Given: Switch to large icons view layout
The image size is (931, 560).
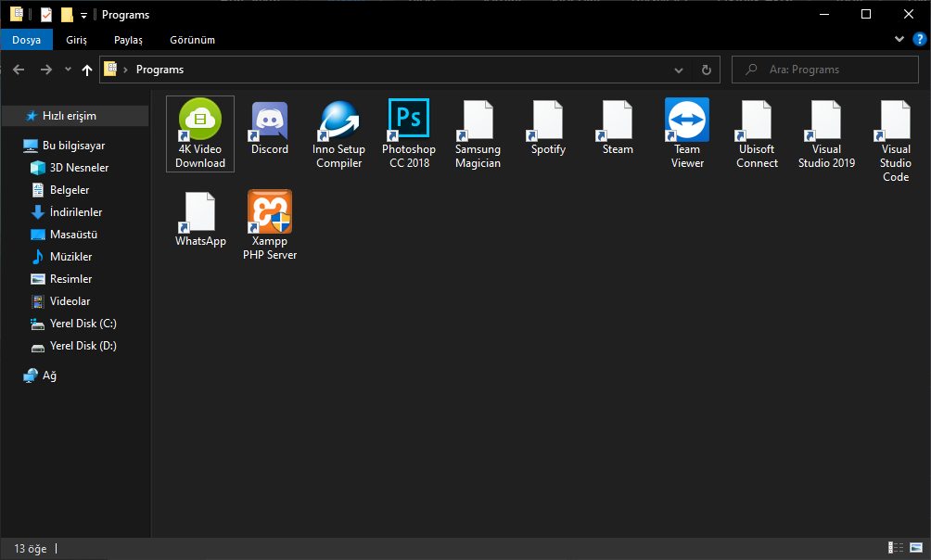Looking at the screenshot, I should (916, 548).
